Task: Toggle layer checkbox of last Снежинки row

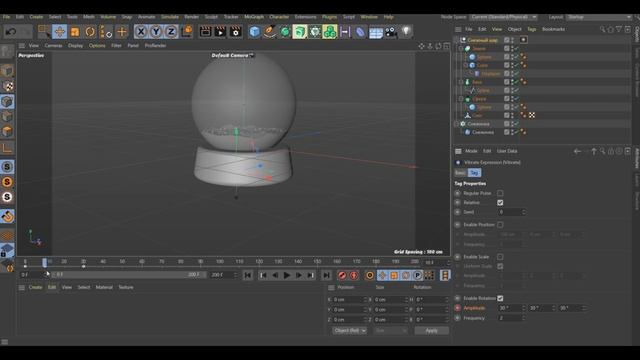Action: pyautogui.click(x=507, y=132)
